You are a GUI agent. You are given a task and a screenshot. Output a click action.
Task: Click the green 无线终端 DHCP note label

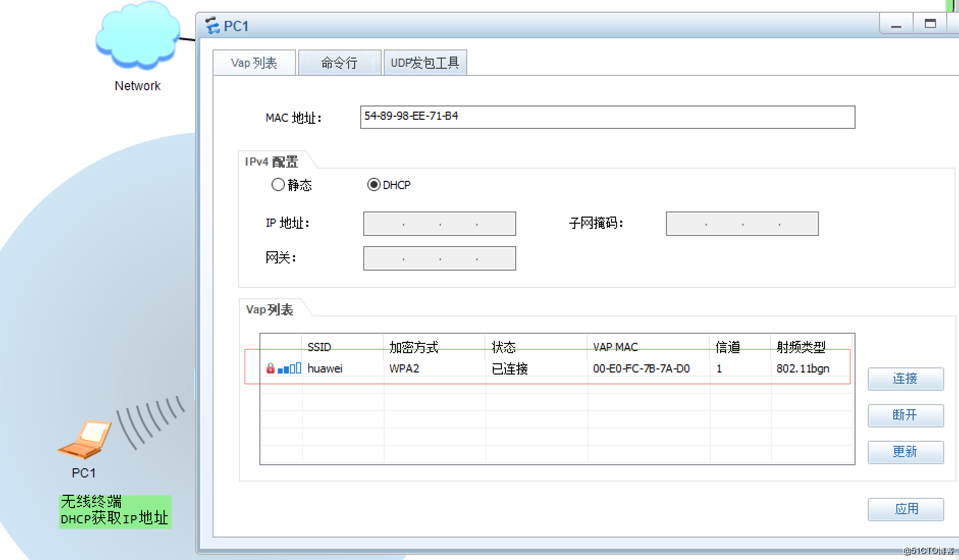click(x=115, y=511)
